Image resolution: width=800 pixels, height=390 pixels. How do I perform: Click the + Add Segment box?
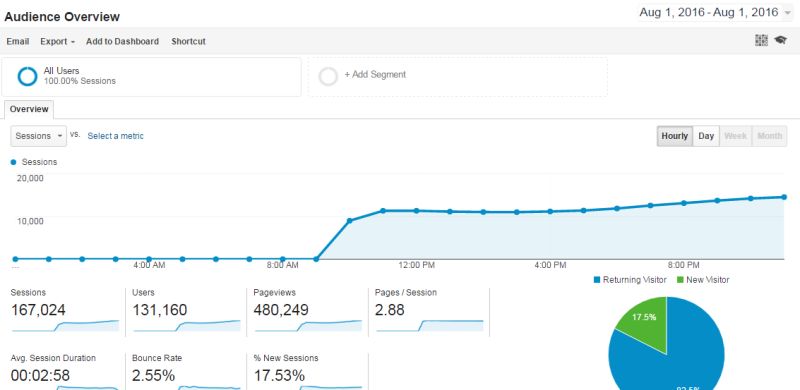pyautogui.click(x=458, y=77)
